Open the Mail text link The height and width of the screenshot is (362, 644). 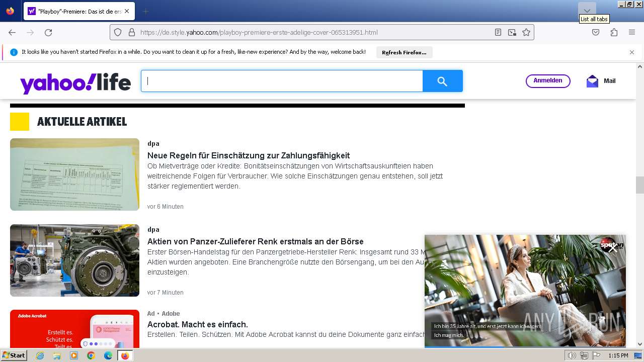click(x=609, y=81)
